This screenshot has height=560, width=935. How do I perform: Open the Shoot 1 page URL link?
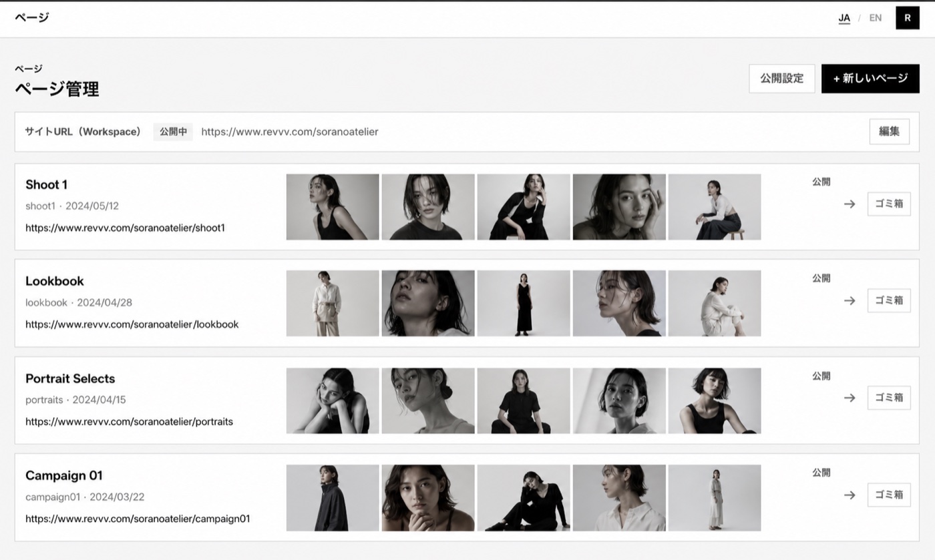coord(126,228)
